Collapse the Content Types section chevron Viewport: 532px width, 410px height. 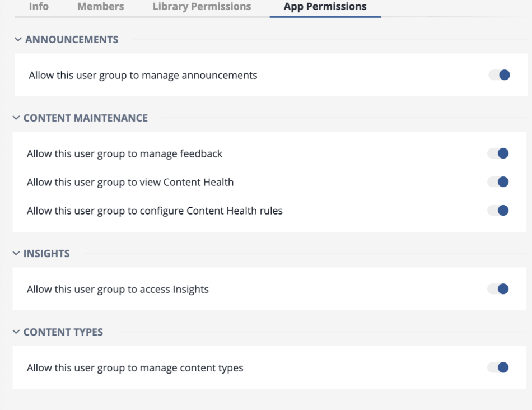coord(16,332)
